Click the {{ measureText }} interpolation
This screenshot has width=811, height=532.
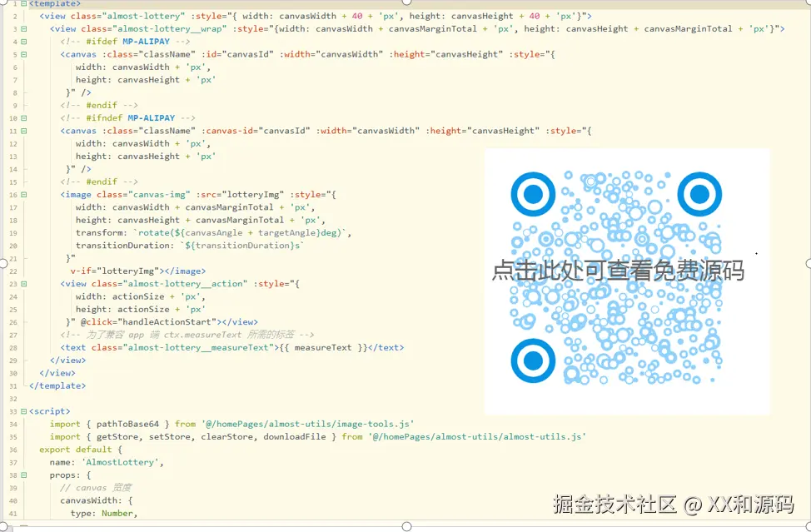323,347
